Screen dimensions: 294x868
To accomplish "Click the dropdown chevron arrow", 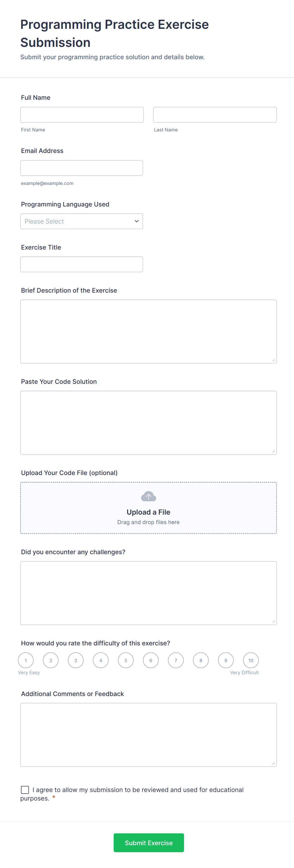I will point(137,221).
